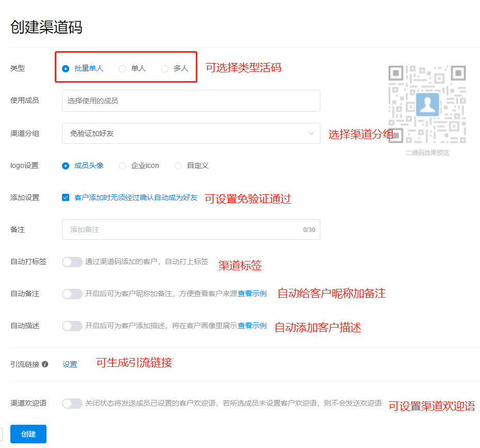
Task: Select the 单人 type radio button
Action: click(122, 68)
